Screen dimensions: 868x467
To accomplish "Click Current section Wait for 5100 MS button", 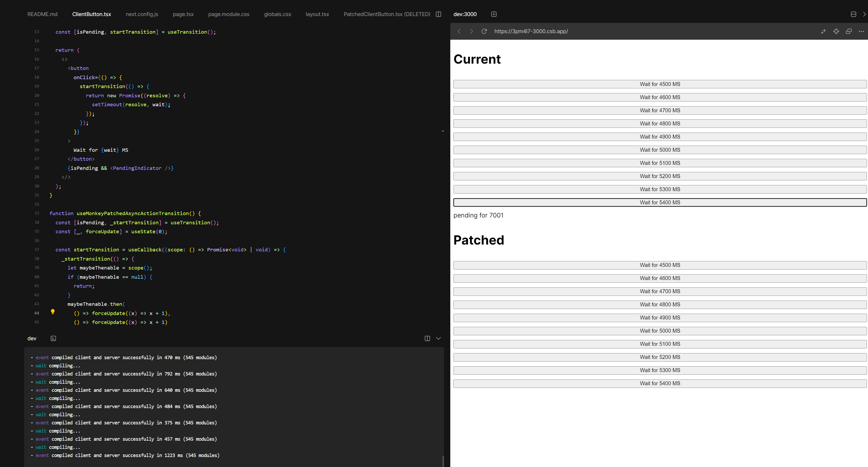I will click(660, 163).
